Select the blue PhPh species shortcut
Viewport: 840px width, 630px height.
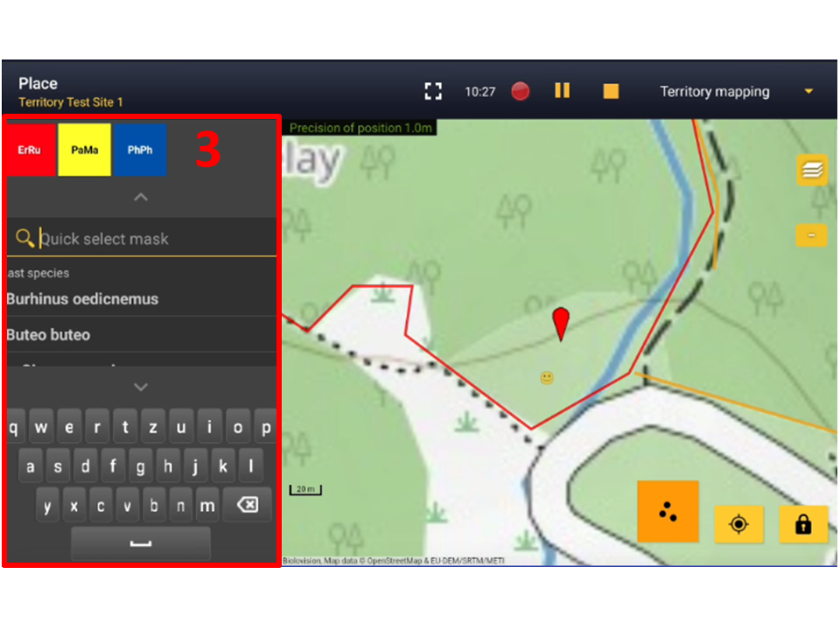[x=140, y=150]
